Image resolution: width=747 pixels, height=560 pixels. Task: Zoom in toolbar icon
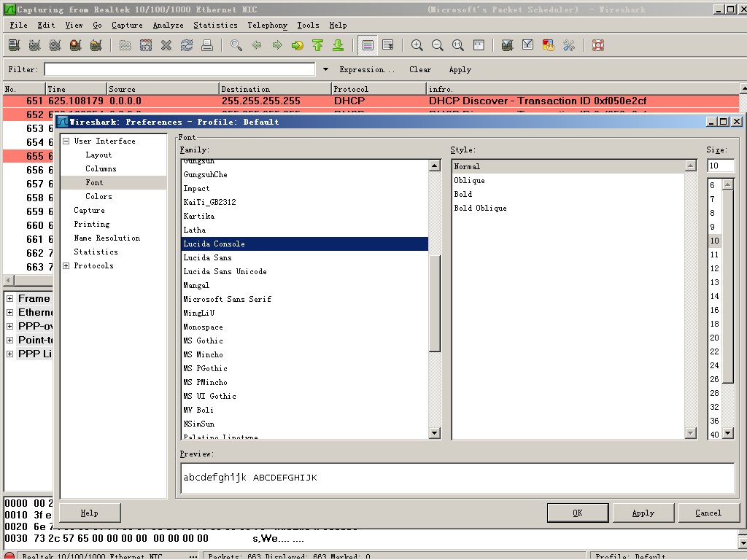pyautogui.click(x=417, y=45)
